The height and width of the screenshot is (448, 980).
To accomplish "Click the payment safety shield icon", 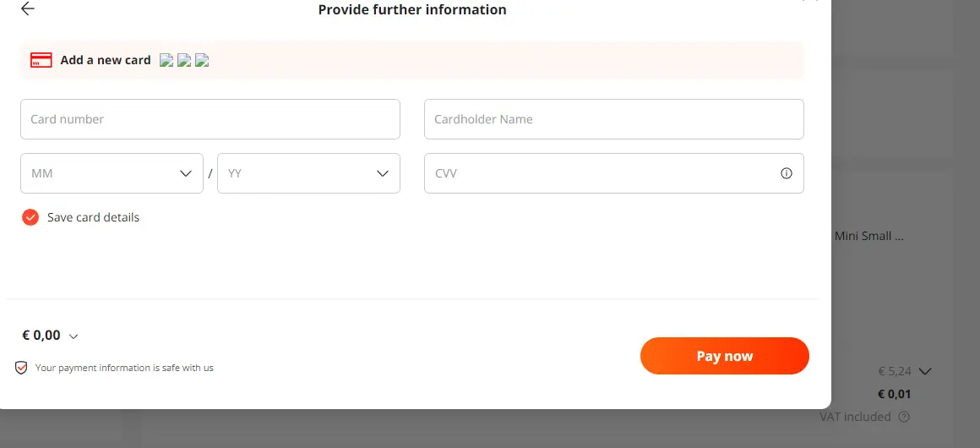I will coord(21,368).
